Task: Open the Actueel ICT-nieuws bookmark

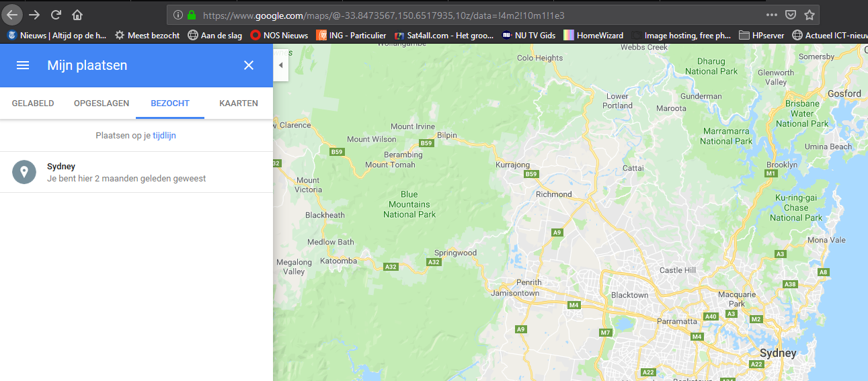Action: 830,36
